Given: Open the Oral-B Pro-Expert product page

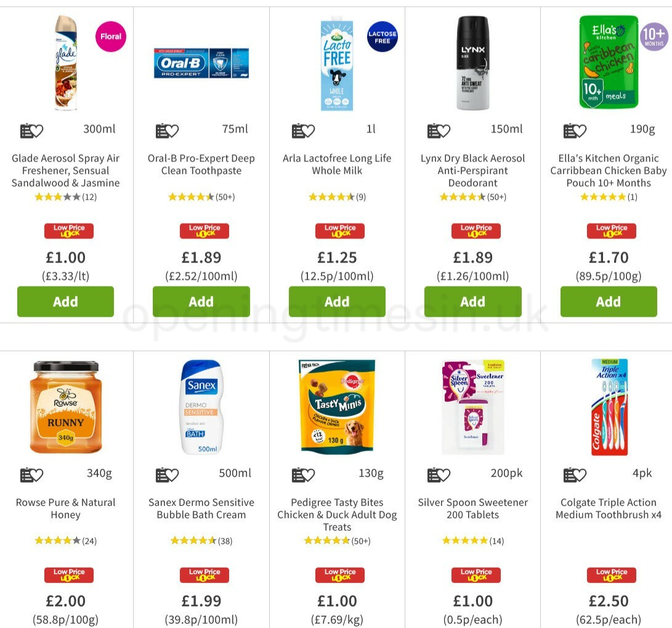Looking at the screenshot, I should pyautogui.click(x=201, y=165).
